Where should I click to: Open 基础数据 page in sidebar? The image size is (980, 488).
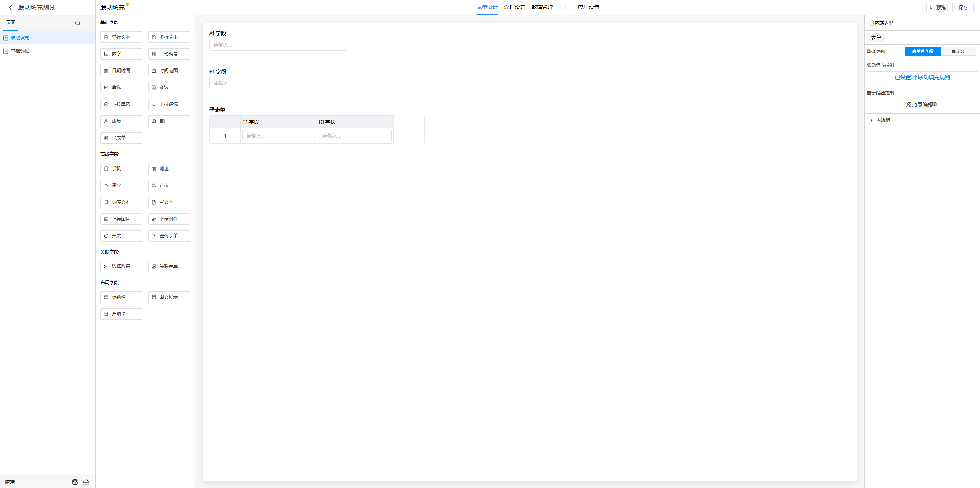20,51
